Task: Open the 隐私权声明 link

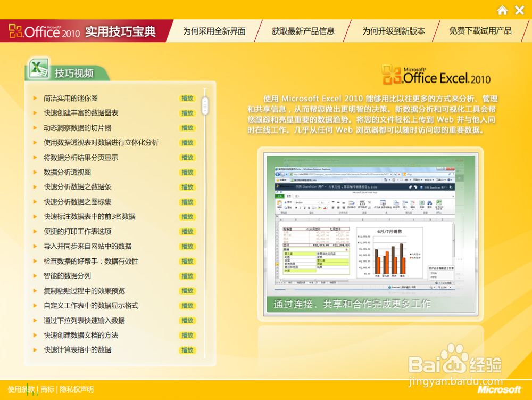Action: 77,389
